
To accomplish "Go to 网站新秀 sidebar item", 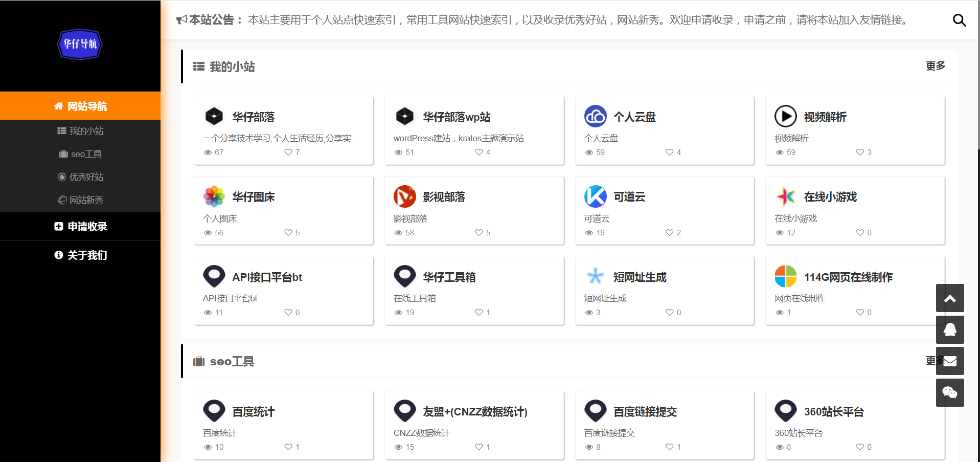I will pyautogui.click(x=80, y=200).
